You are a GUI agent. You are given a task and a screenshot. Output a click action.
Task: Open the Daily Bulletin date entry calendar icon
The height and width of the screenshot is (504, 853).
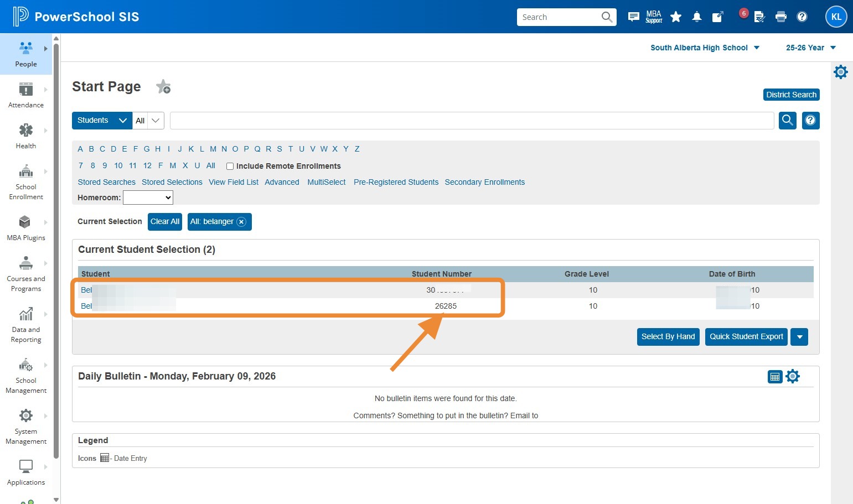pyautogui.click(x=774, y=377)
